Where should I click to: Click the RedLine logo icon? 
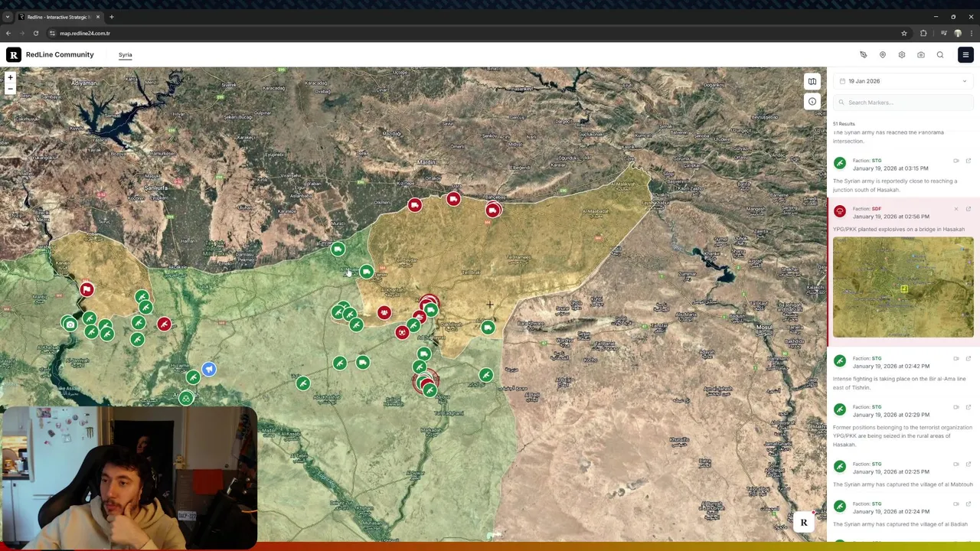pos(14,54)
